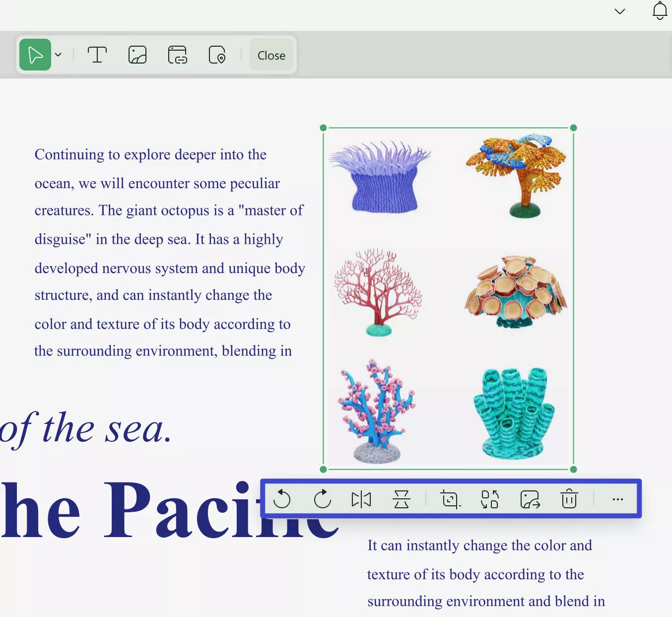Rotate the image counterclockwise
Screen dimensions: 672x617
pos(282,499)
